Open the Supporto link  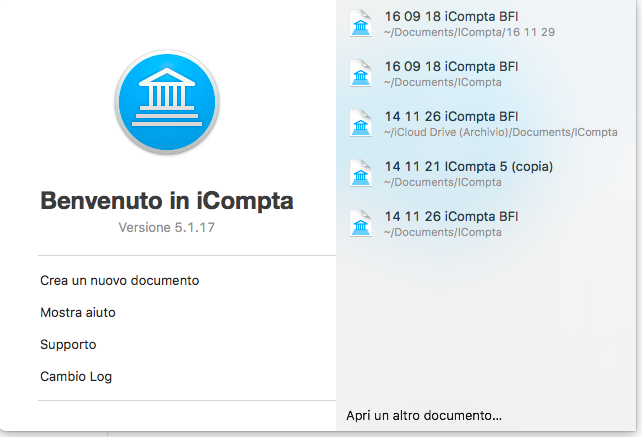pyautogui.click(x=68, y=345)
